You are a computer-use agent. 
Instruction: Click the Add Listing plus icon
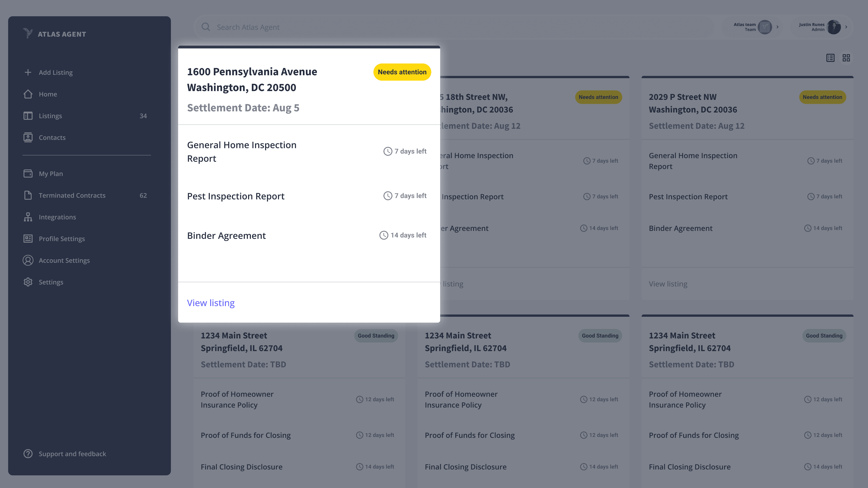[x=28, y=72]
